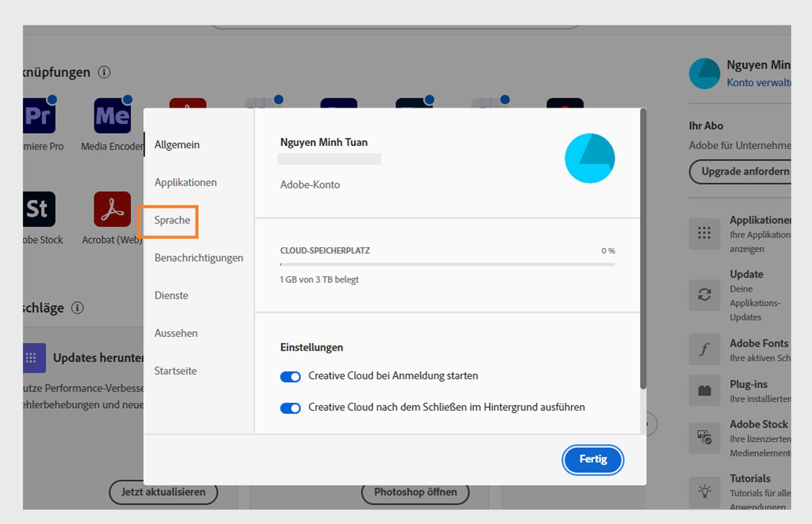Viewport: 812px width, 524px height.
Task: Click the Fertig button
Action: pyautogui.click(x=592, y=460)
